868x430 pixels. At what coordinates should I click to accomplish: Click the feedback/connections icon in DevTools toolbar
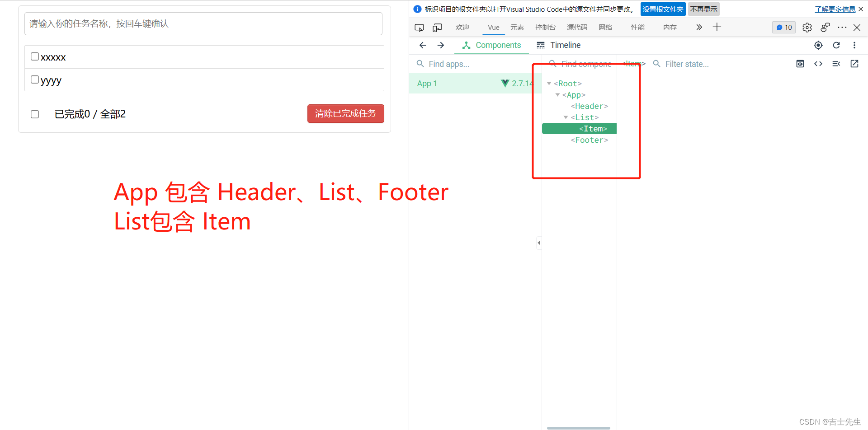point(825,28)
